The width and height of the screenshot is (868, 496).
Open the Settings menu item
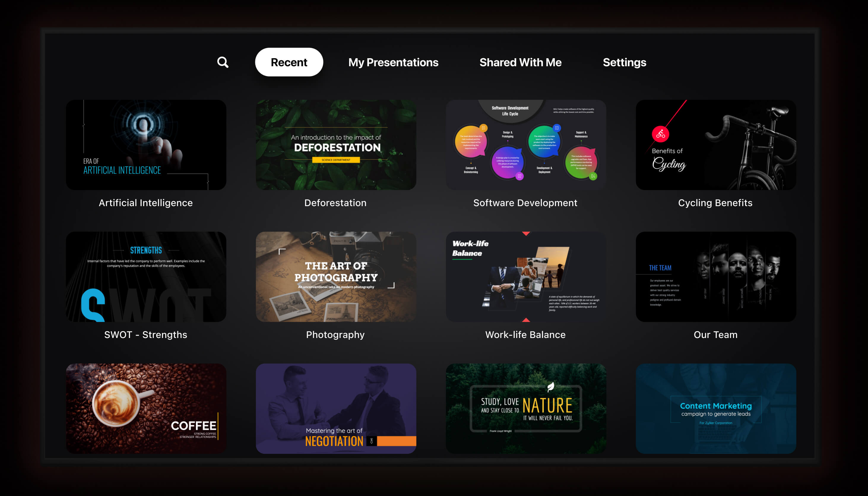pos(624,62)
